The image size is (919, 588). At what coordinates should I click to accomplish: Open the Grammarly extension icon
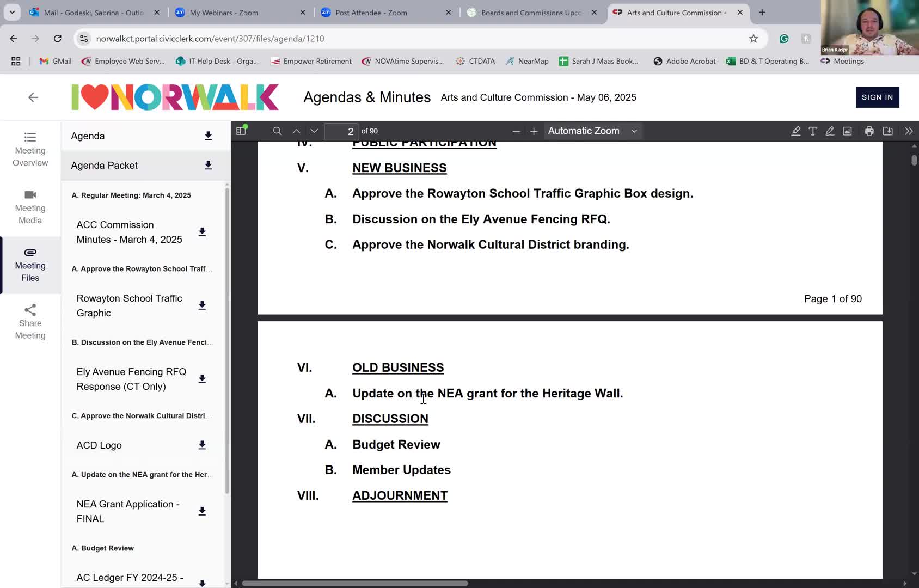(784, 39)
